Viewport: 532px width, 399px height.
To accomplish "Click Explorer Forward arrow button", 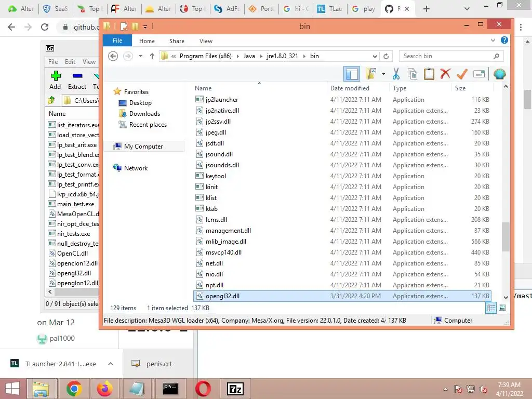I will pyautogui.click(x=128, y=56).
